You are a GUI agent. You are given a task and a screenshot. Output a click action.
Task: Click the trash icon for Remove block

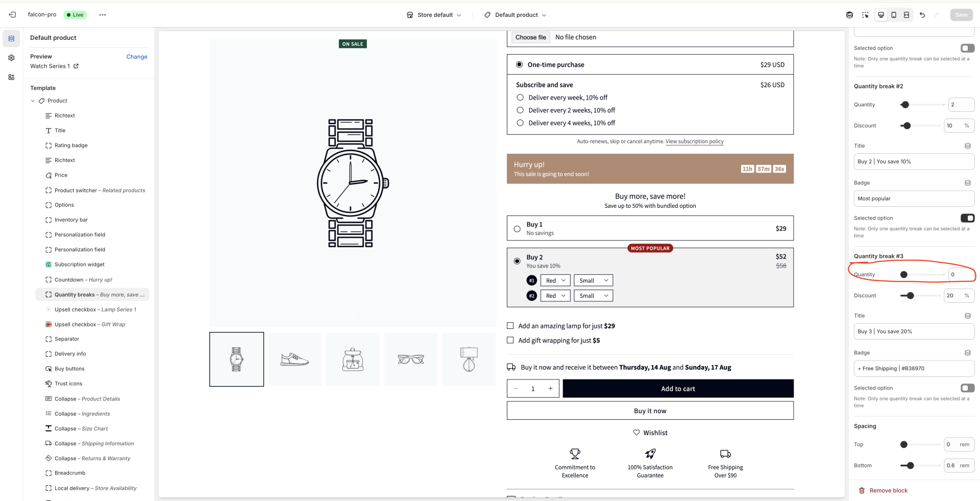pos(862,490)
